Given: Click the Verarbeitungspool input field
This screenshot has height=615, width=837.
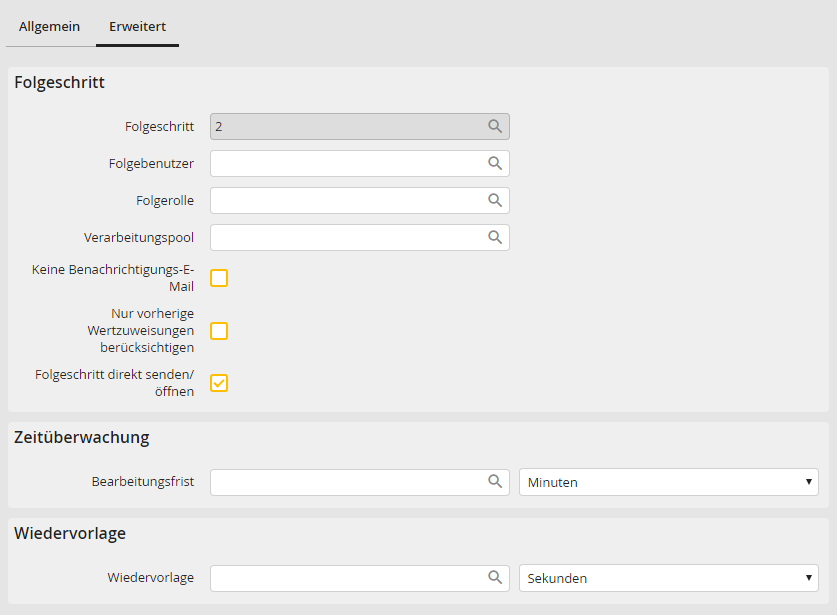Looking at the screenshot, I should pos(346,238).
